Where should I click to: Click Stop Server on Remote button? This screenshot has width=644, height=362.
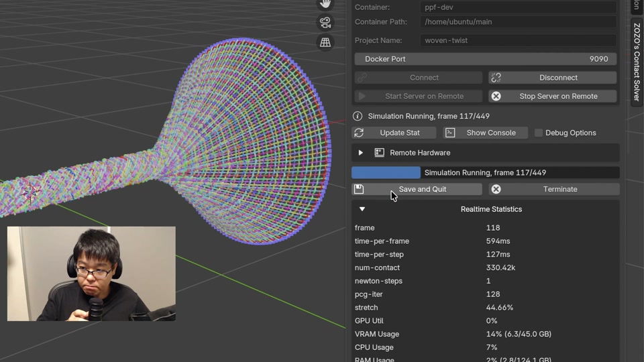(552, 96)
